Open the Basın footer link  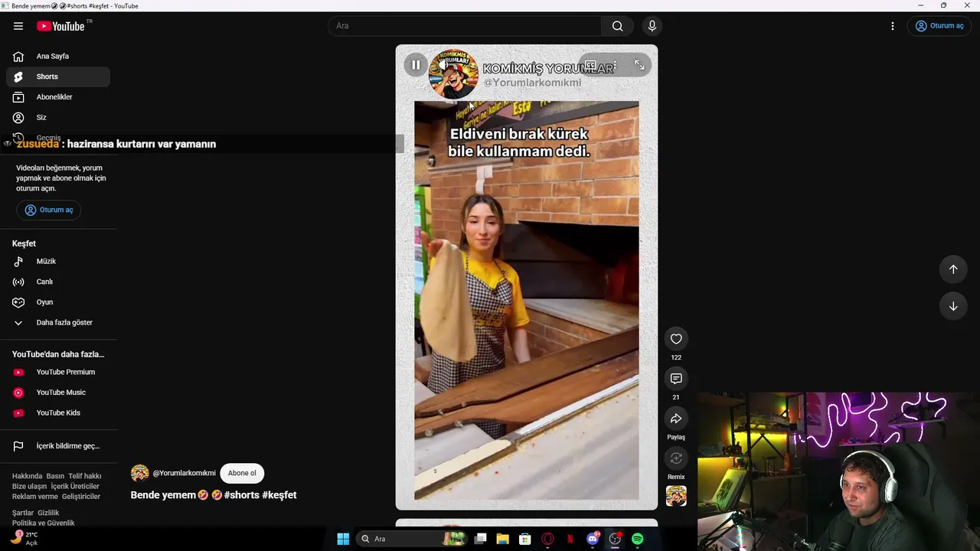click(55, 476)
